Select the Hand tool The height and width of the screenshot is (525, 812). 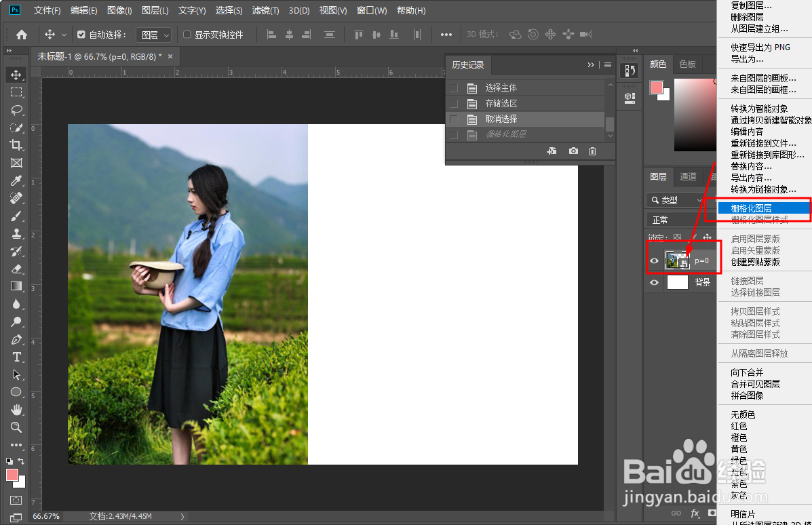(x=15, y=410)
